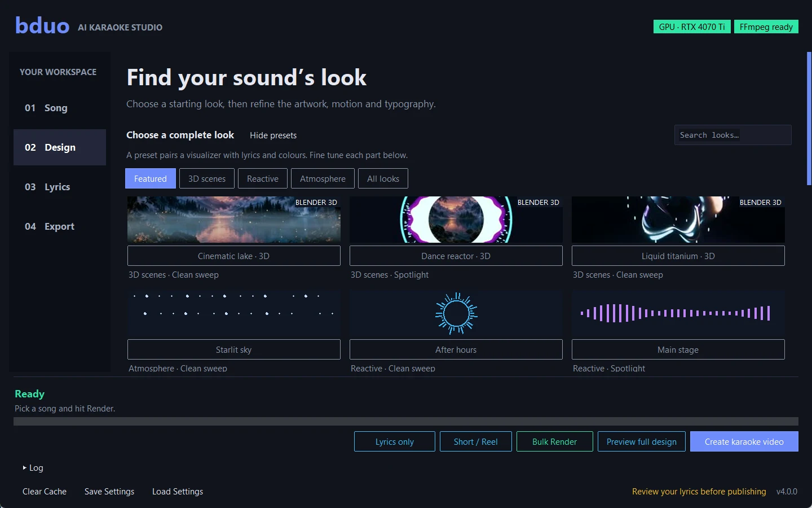Screen dimensions: 812x508
Task: Open the 01 Song step
Action: (x=60, y=108)
